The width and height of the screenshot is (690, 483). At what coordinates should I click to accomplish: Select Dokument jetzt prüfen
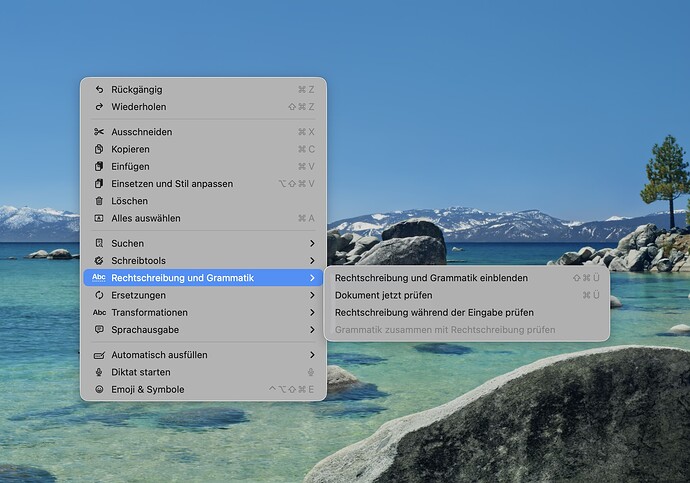pos(466,295)
